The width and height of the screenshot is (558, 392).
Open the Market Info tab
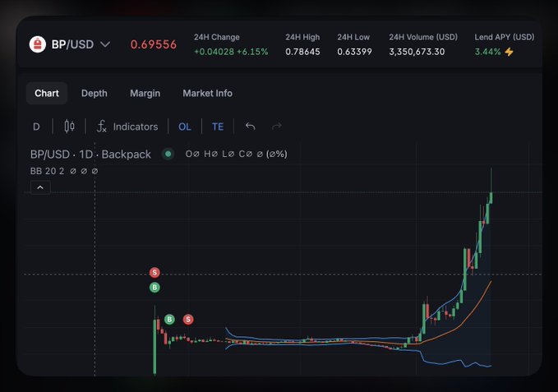(x=207, y=93)
